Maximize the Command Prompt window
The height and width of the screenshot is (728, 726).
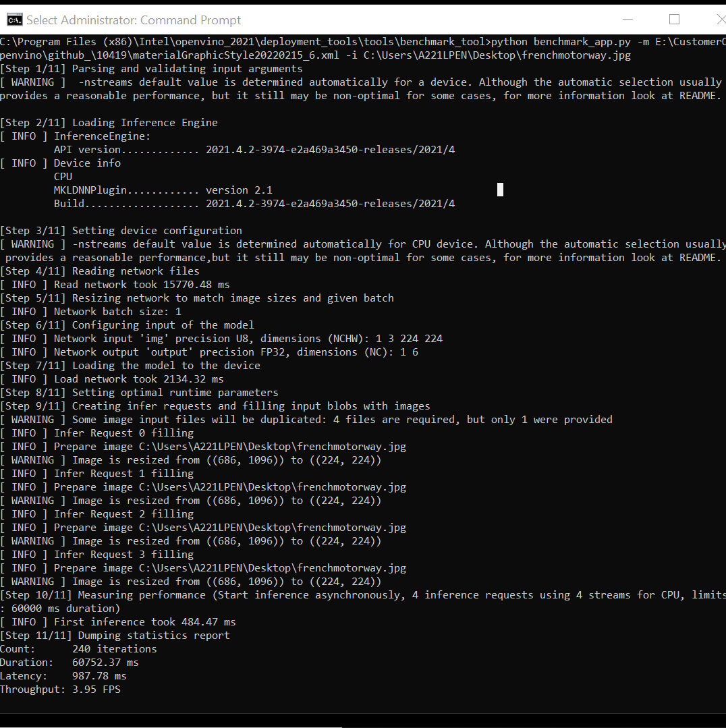674,20
